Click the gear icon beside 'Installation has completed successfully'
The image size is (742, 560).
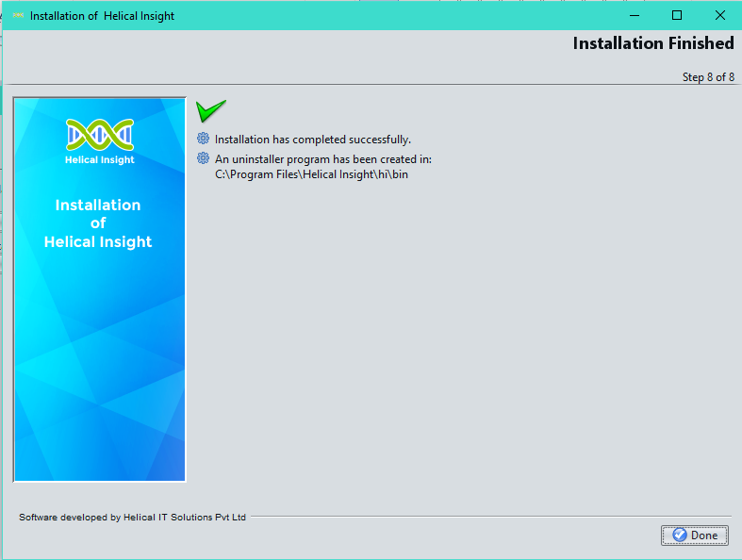click(x=203, y=139)
